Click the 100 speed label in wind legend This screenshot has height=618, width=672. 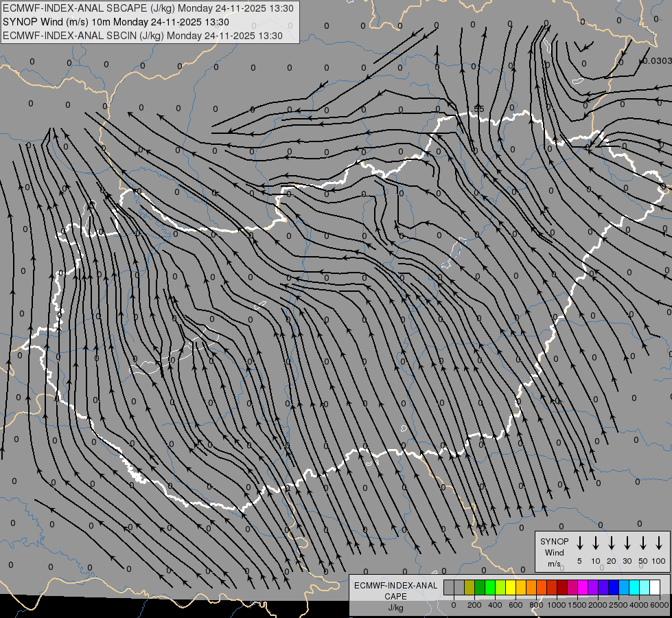[x=659, y=561]
